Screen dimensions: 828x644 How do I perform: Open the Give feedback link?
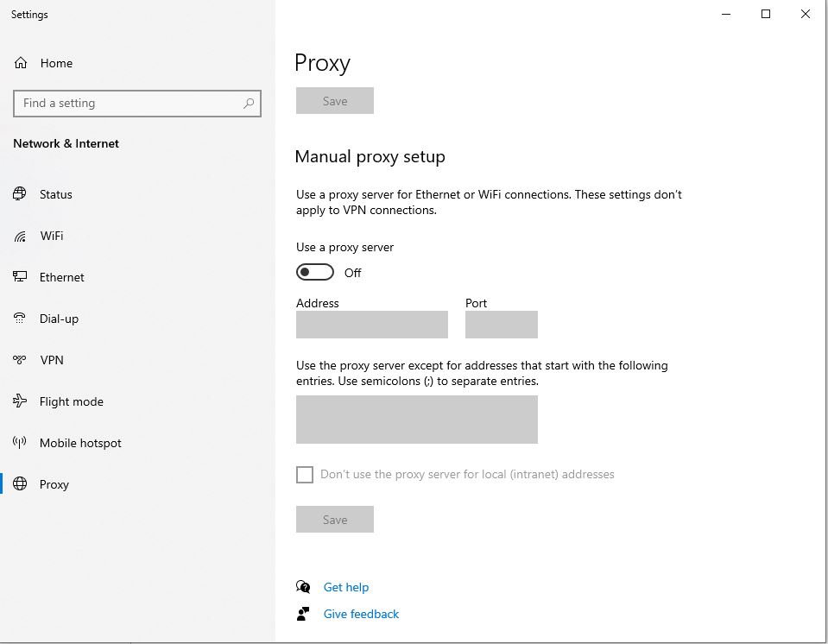[361, 614]
